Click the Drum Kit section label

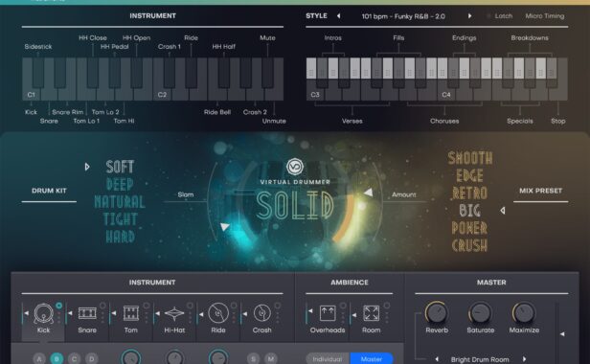tap(49, 191)
